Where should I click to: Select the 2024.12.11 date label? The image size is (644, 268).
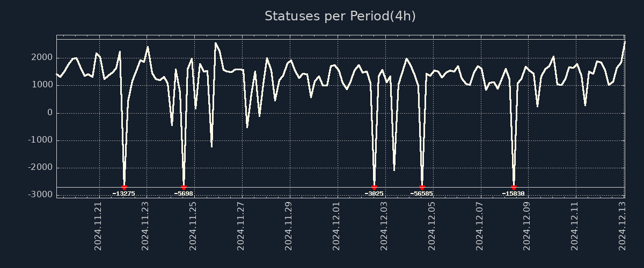click(575, 226)
